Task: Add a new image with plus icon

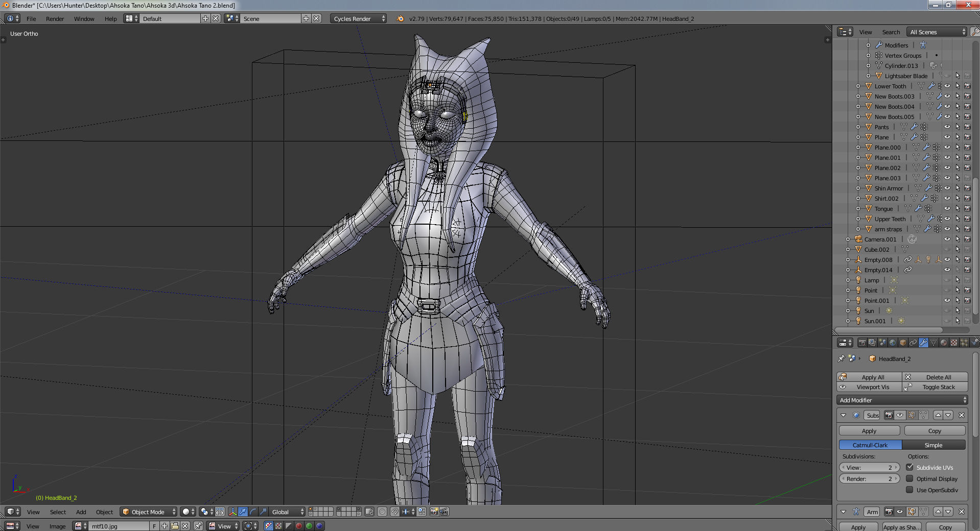Action: coord(165,526)
